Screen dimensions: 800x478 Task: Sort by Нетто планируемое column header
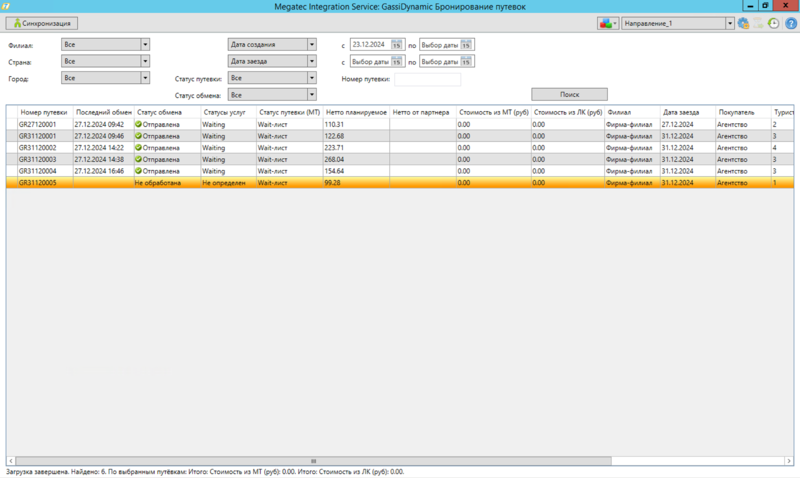click(355, 112)
